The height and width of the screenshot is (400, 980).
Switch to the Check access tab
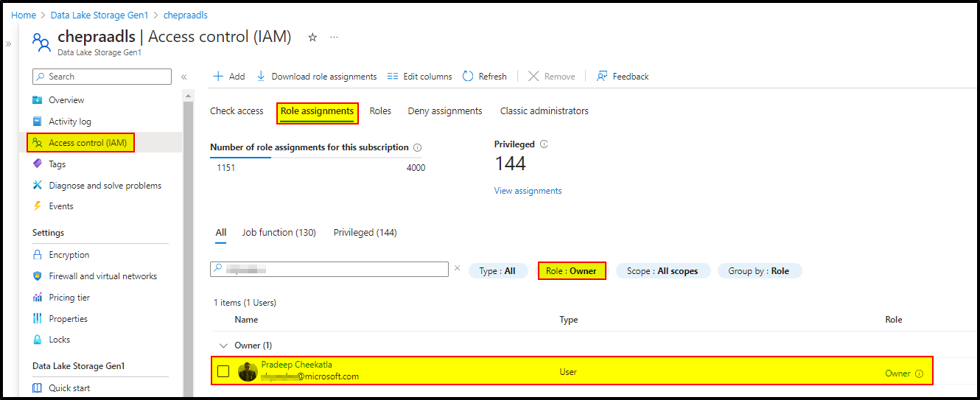coord(237,111)
